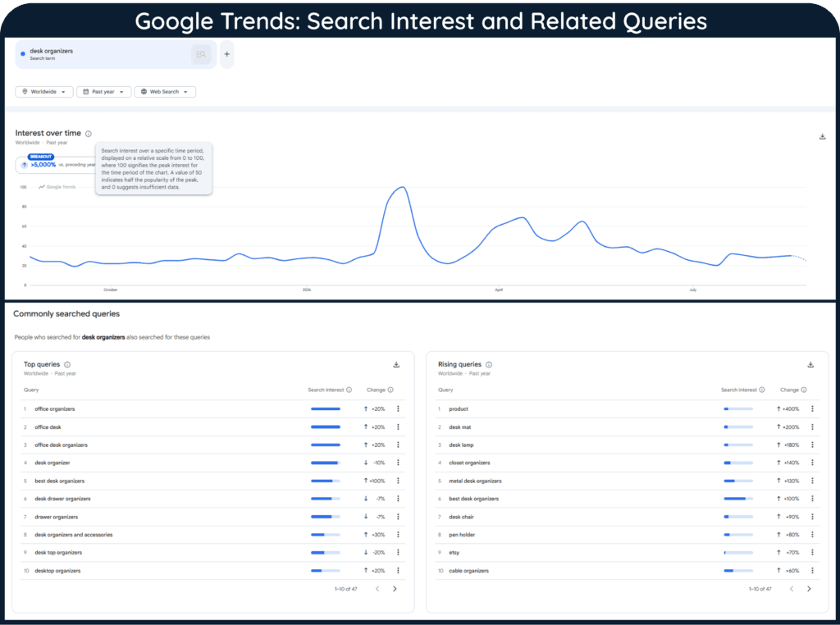The image size is (840, 625).
Task: Open the desk mat rising query
Action: [x=459, y=427]
